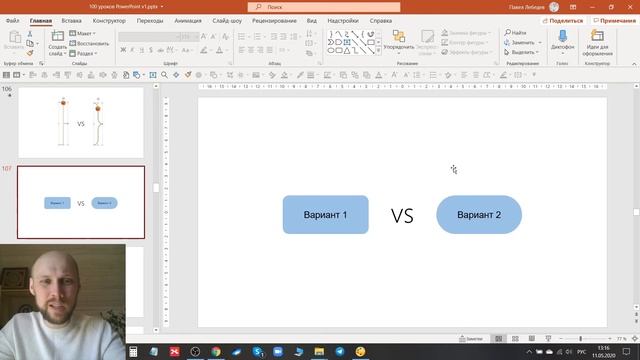Click the Создать слайд icon

click(58, 36)
